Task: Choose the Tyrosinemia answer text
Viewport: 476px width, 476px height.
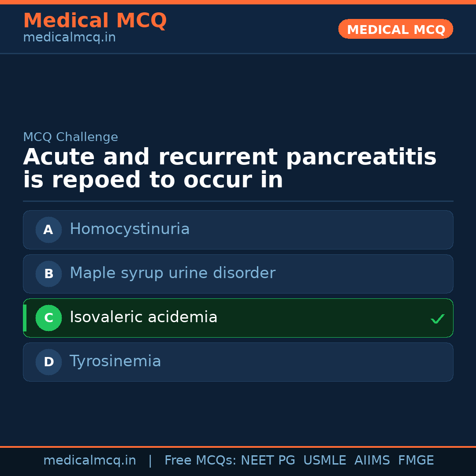Action: click(115, 361)
